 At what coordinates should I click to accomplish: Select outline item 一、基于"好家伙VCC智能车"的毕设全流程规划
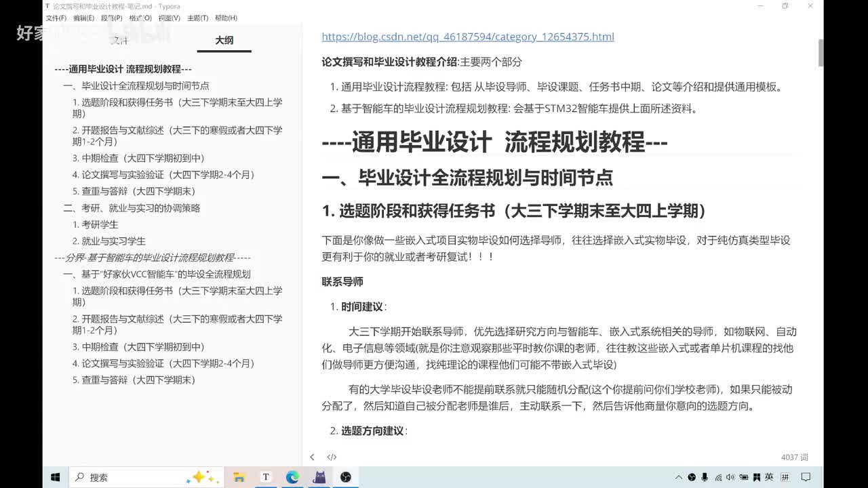(x=157, y=274)
